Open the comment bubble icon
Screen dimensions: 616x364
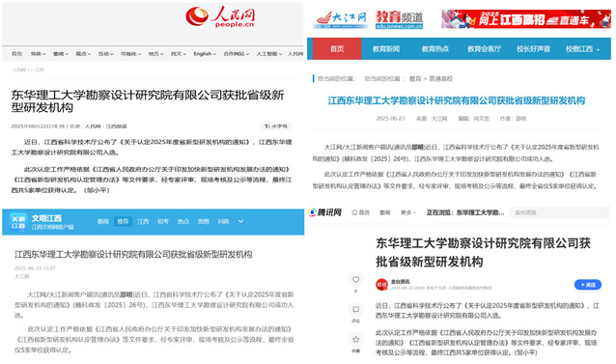coord(355,309)
